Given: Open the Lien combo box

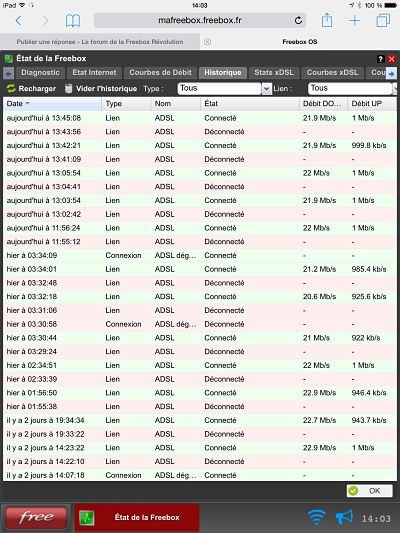Looking at the screenshot, I should click(350, 88).
